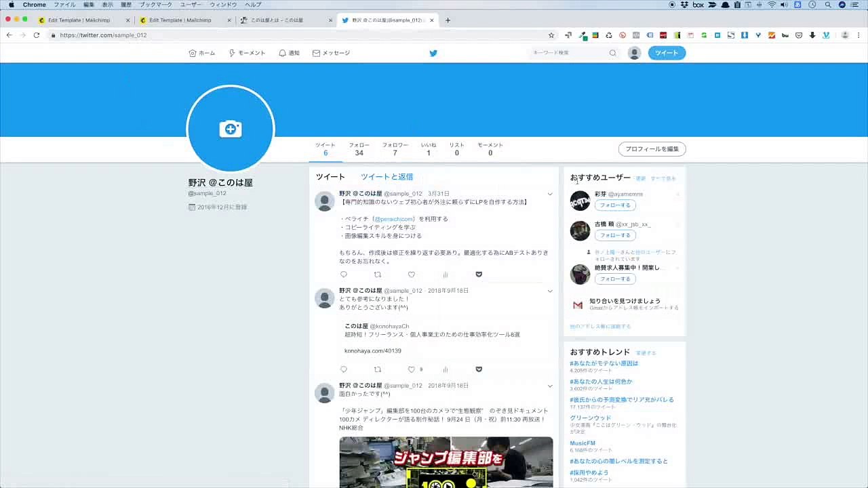
Task: Select the ツイート 6 stats tab
Action: point(325,149)
